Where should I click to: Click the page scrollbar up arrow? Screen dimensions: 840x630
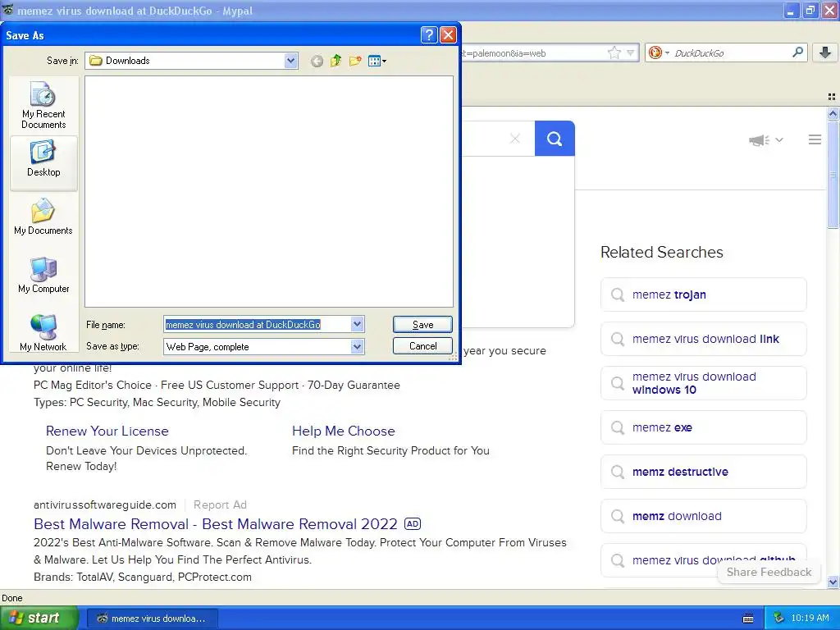(833, 113)
